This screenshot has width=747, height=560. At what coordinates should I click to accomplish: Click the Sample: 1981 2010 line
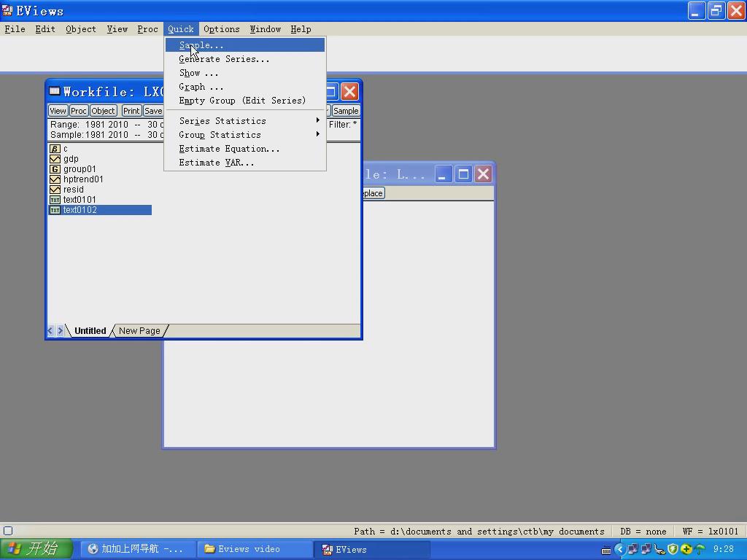tap(107, 135)
